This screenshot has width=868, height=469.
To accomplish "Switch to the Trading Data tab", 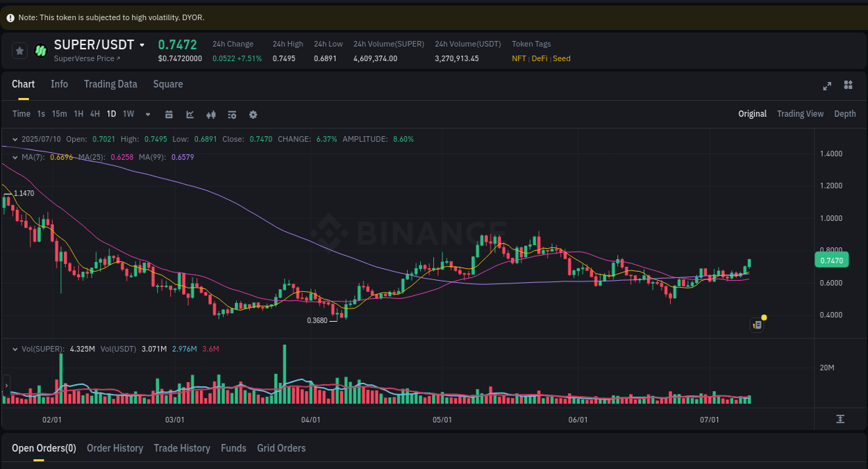I will click(x=110, y=84).
